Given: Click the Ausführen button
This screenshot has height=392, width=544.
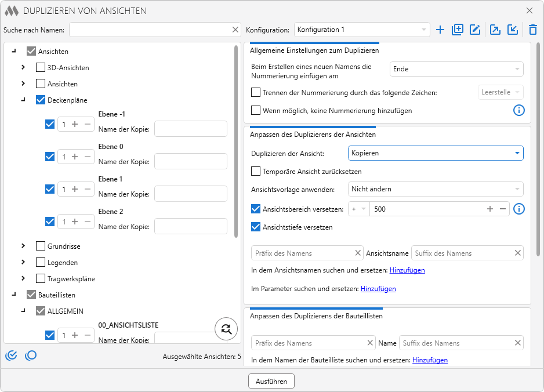Looking at the screenshot, I should tap(271, 381).
